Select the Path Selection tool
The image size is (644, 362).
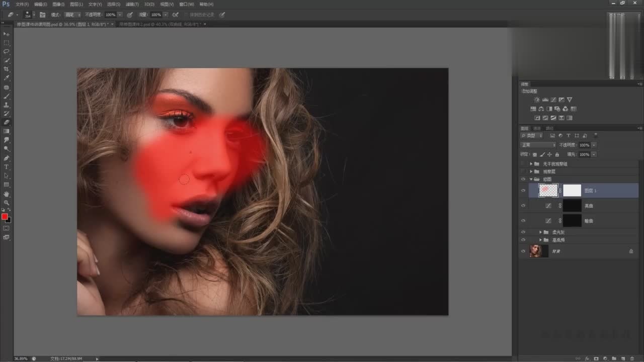tap(7, 175)
